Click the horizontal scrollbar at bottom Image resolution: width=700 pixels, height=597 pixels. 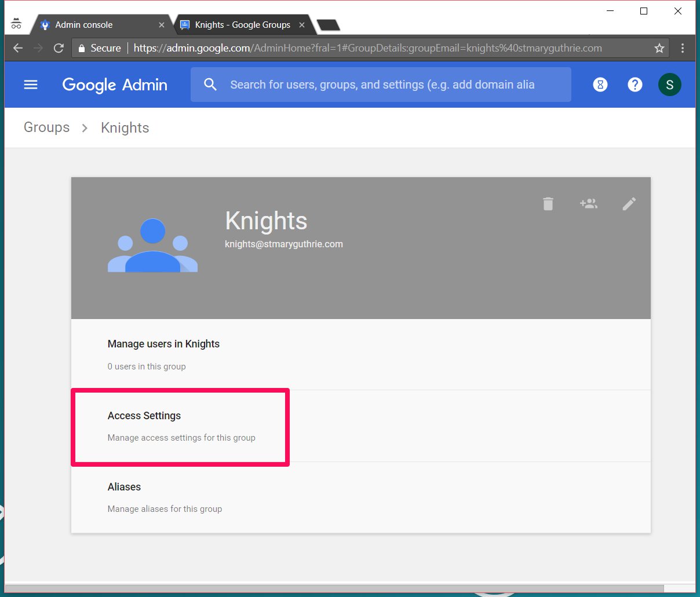pos(334,589)
